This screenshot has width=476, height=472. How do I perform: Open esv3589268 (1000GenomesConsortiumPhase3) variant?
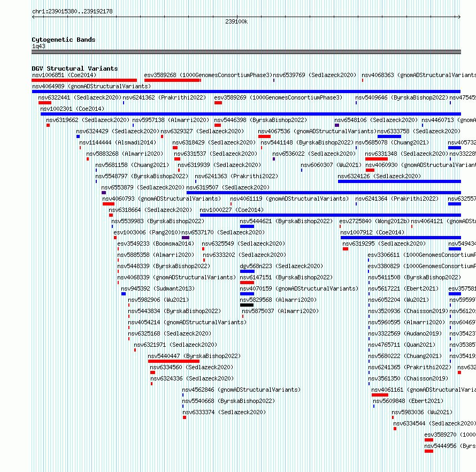[x=208, y=75]
